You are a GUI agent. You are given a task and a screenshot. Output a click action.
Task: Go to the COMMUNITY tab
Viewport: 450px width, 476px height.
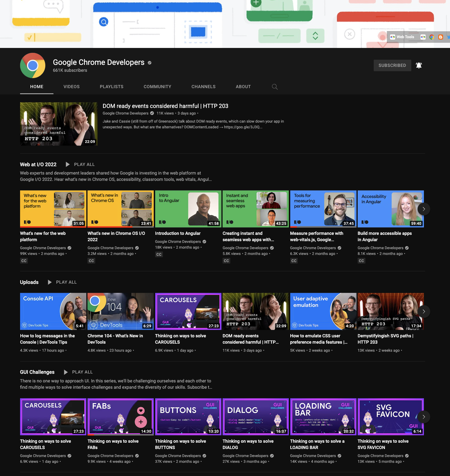157,87
